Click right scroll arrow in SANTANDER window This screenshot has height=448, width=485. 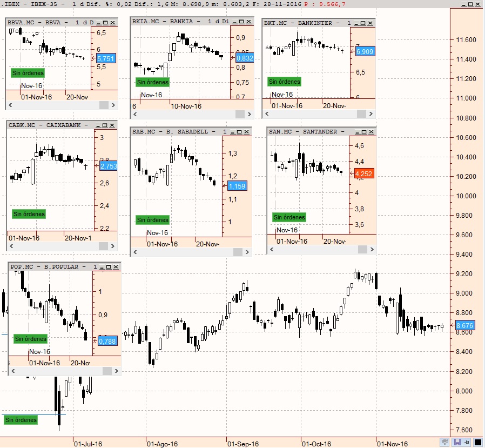372,249
